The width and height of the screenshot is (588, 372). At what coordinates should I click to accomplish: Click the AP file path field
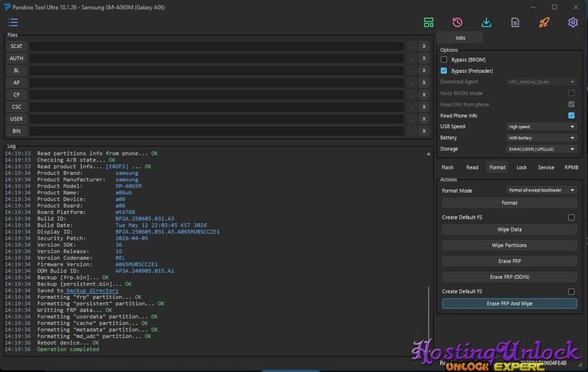(217, 83)
